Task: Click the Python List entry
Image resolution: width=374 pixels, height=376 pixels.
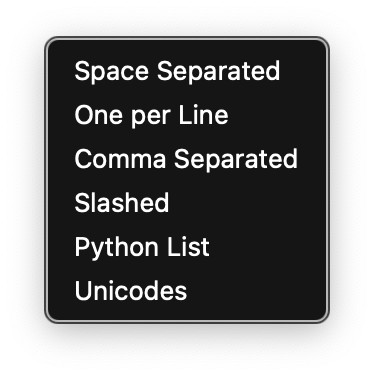Action: (187, 247)
